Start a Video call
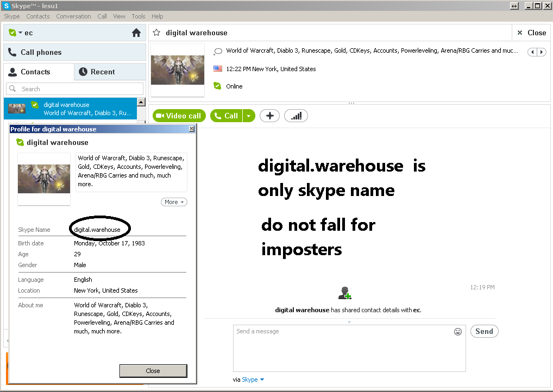Screen dimensions: 553x392 (179, 116)
